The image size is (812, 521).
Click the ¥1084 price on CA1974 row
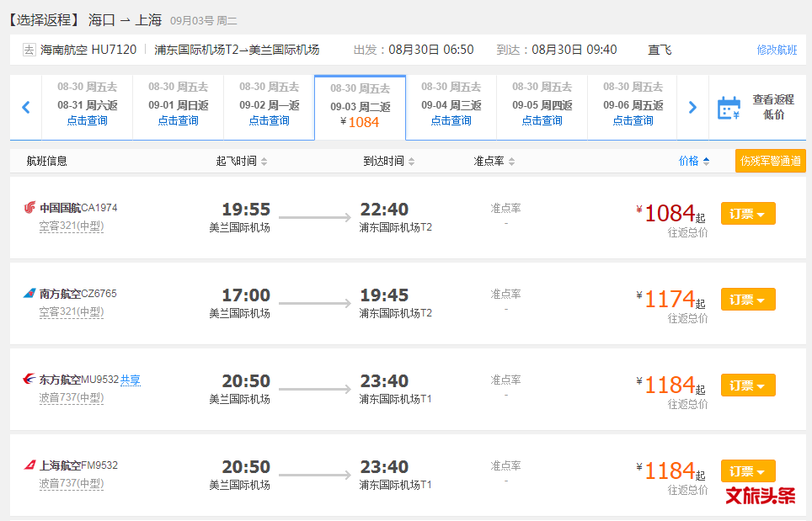670,213
